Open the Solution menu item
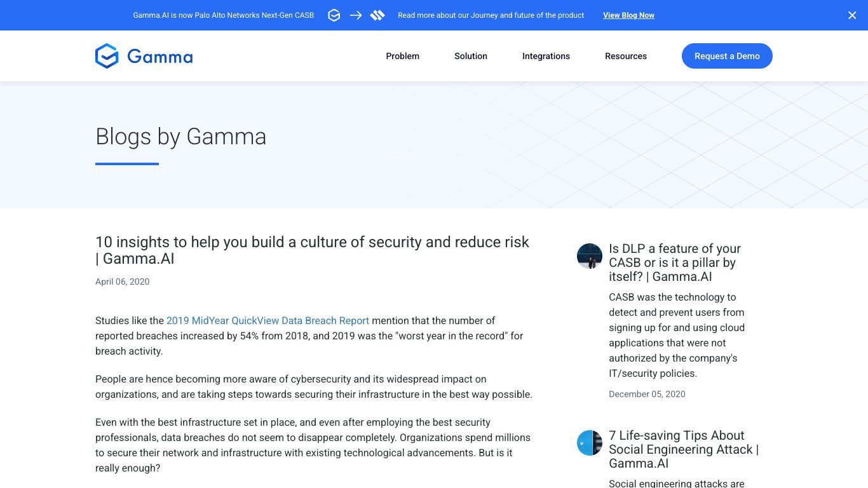 [471, 56]
